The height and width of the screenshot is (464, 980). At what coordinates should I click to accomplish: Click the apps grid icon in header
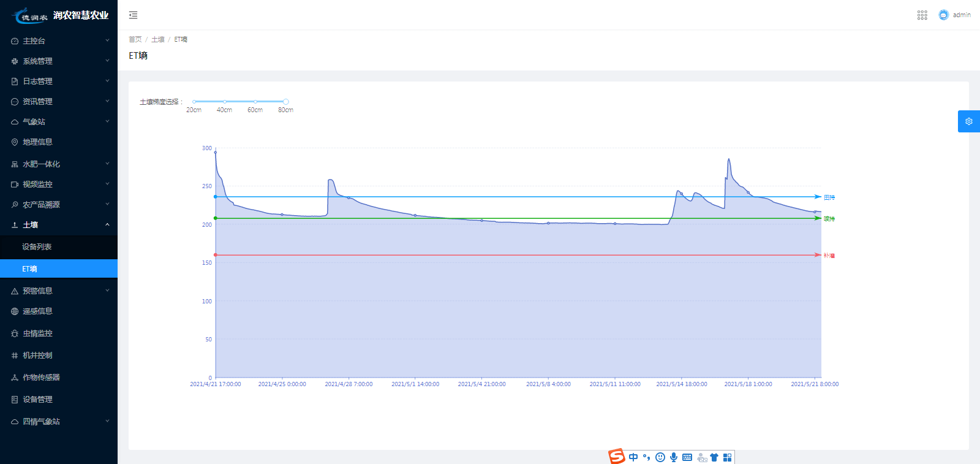(922, 15)
